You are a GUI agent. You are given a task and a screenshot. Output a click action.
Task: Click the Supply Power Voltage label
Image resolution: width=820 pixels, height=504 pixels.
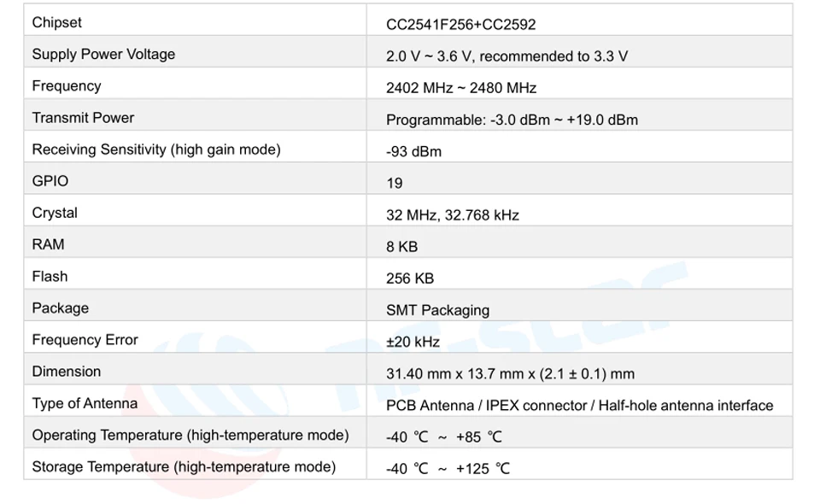point(103,55)
